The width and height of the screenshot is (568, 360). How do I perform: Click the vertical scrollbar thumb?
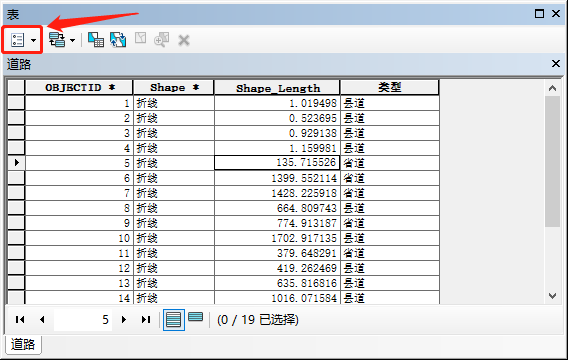[x=552, y=162]
